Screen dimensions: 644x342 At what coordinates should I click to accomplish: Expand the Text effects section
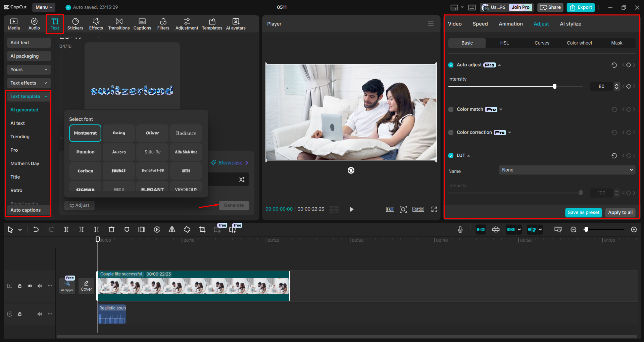(29, 83)
